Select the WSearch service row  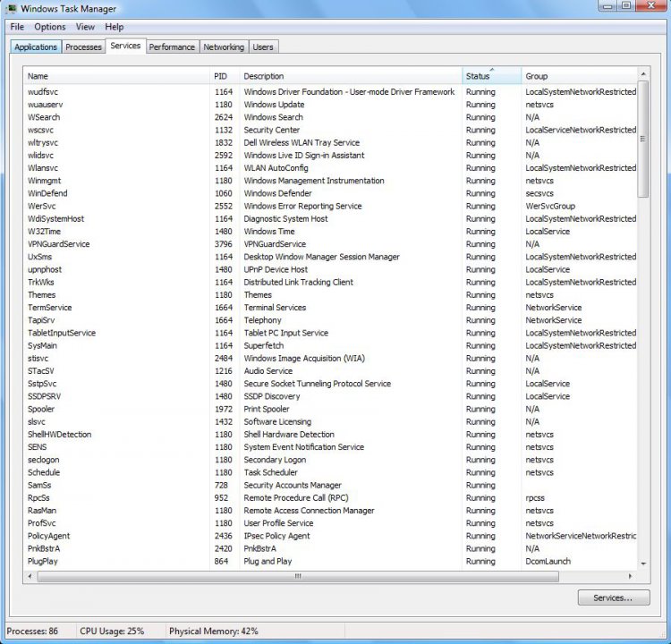coord(330,117)
